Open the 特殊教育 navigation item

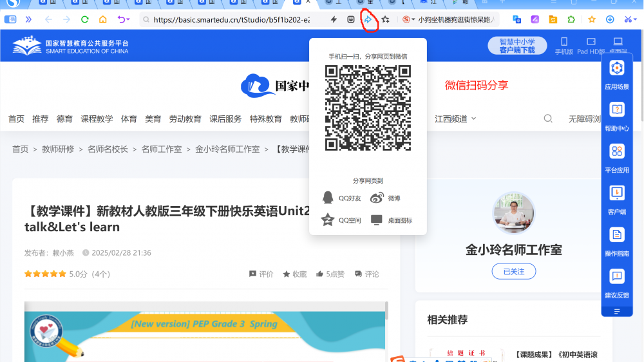pyautogui.click(x=266, y=119)
